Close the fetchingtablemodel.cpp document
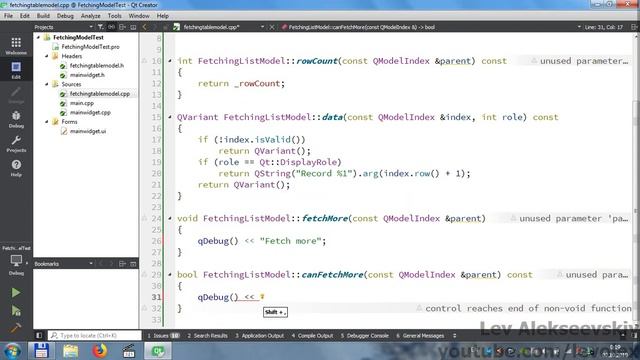The width and height of the screenshot is (640, 360). (x=272, y=27)
